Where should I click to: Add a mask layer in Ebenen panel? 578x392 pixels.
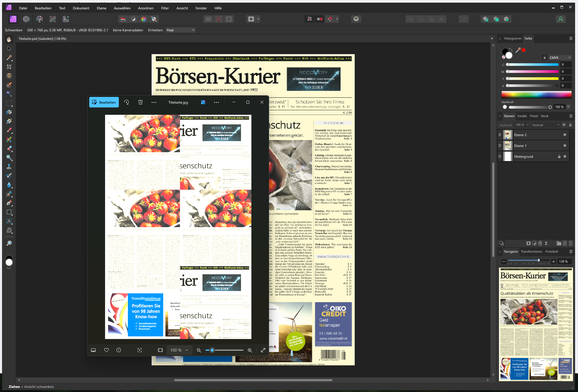pos(528,243)
